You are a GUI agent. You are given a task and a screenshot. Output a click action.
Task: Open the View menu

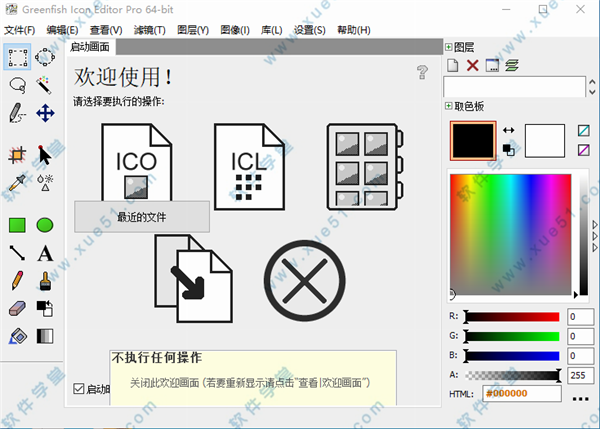point(106,30)
